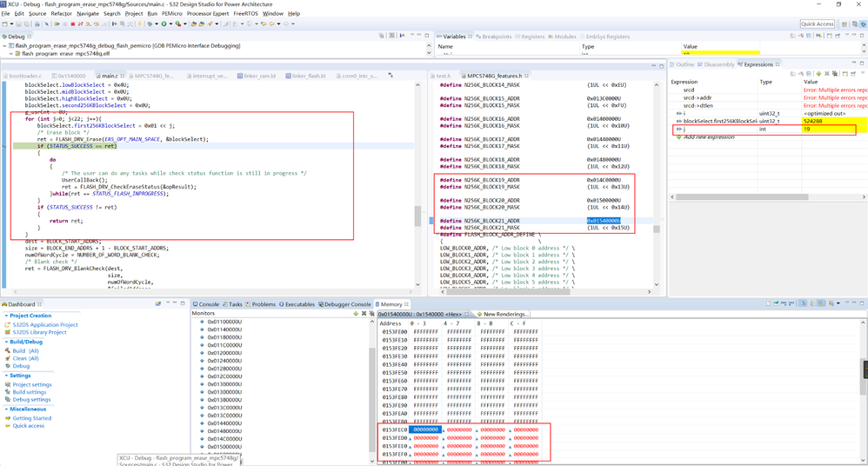
Task: Click the Disconnect debug toolbar icon
Action: coord(80,23)
